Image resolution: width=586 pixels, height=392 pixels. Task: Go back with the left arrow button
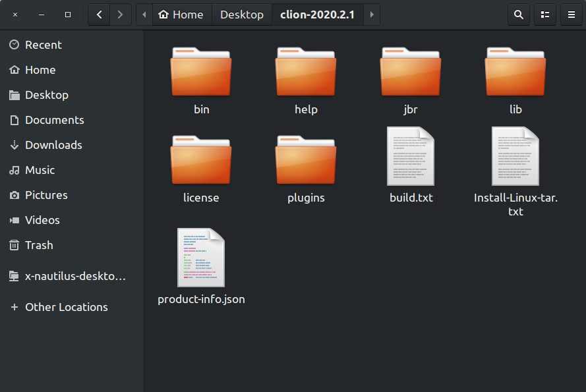point(99,14)
